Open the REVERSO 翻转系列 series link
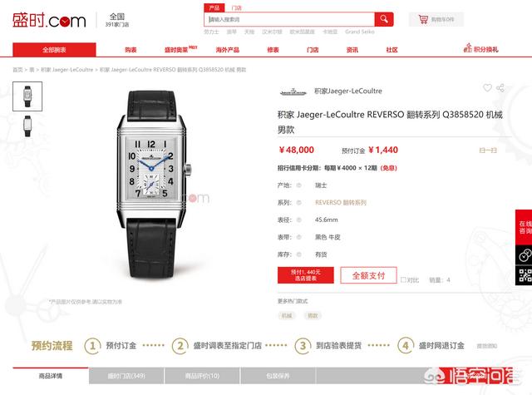Screen dimensions: 532x395 coord(341,203)
